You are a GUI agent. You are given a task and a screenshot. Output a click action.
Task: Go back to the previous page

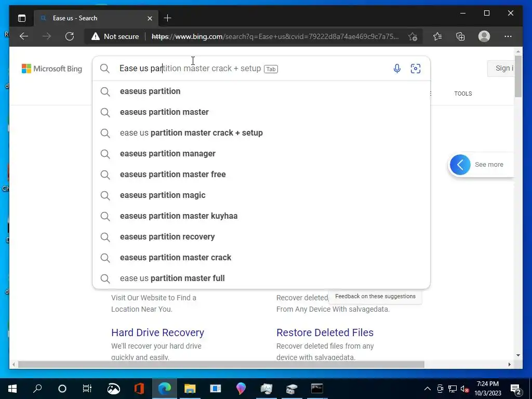(x=24, y=36)
